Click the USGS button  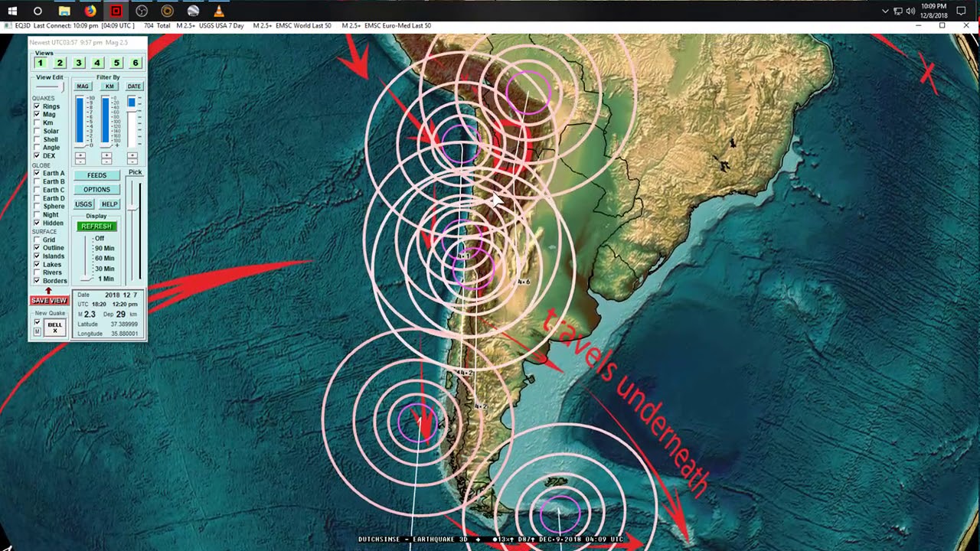[83, 204]
